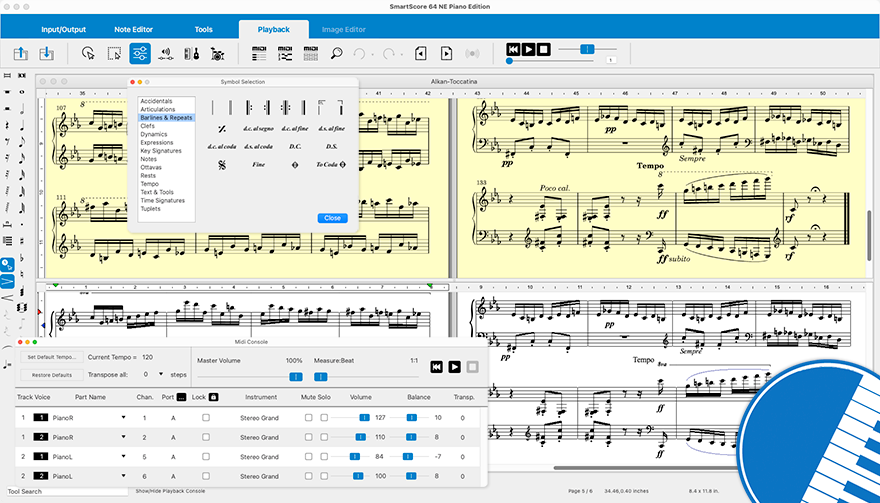
Task: Solo the PianoR channel 1 track
Action: (324, 418)
